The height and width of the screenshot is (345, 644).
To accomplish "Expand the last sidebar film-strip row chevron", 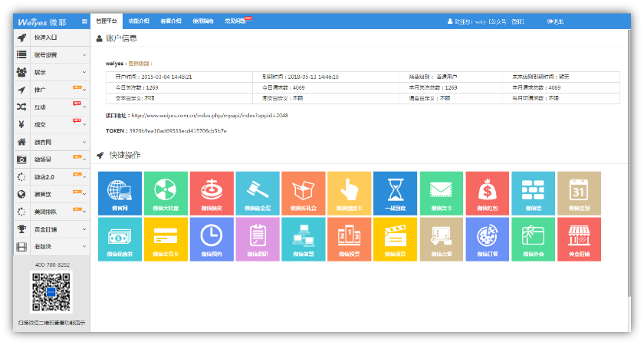I will 84,247.
